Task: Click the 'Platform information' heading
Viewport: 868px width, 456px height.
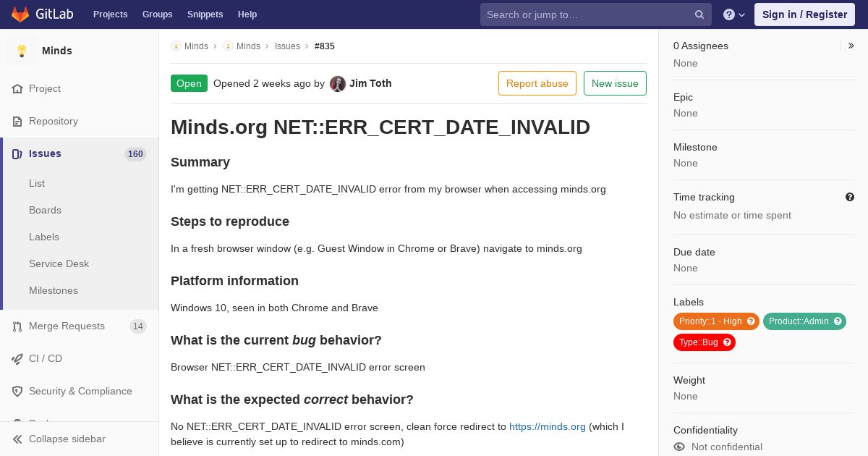Action: (x=234, y=281)
